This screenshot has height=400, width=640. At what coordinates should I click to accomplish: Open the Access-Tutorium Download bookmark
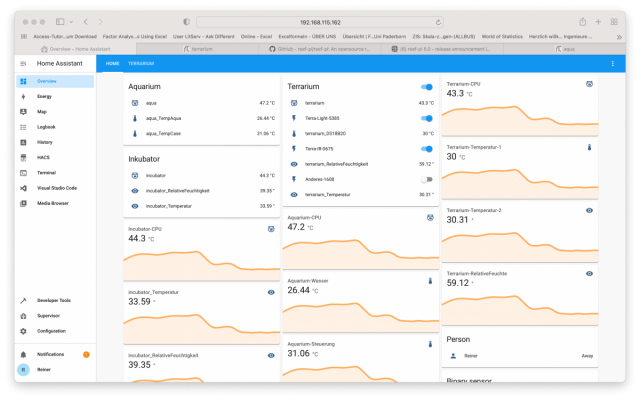point(65,36)
